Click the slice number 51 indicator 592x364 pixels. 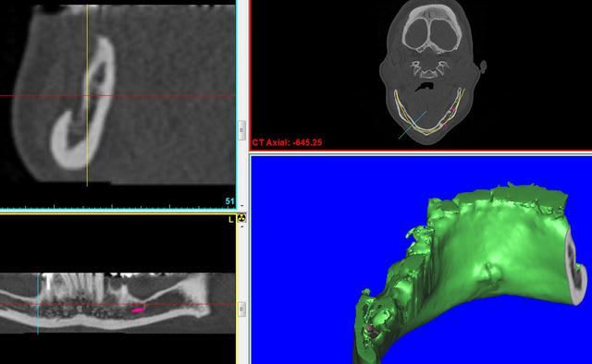[x=229, y=201]
